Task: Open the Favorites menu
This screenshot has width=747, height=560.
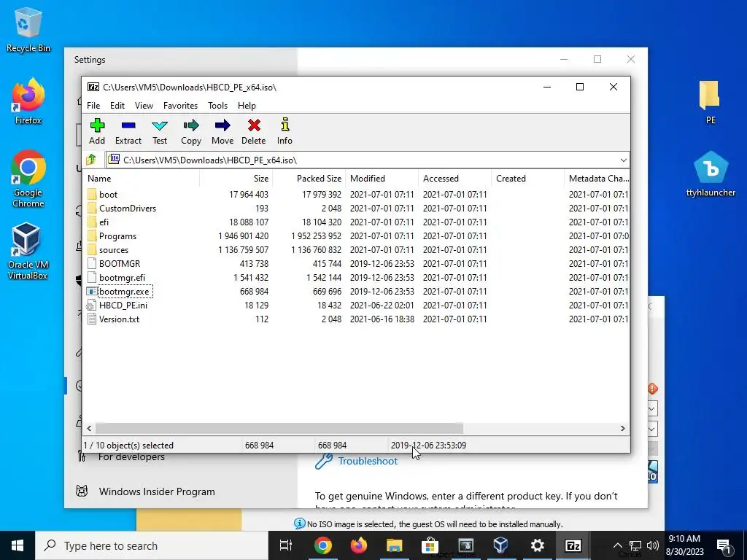Action: click(181, 106)
